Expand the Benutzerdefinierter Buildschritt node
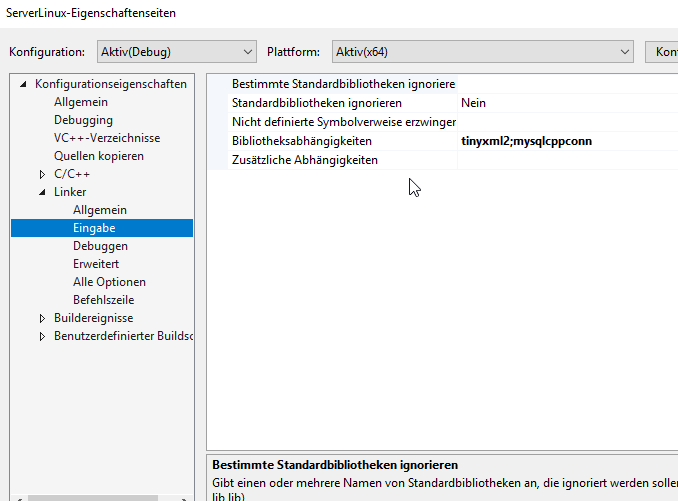Image resolution: width=678 pixels, height=501 pixels. coord(42,336)
